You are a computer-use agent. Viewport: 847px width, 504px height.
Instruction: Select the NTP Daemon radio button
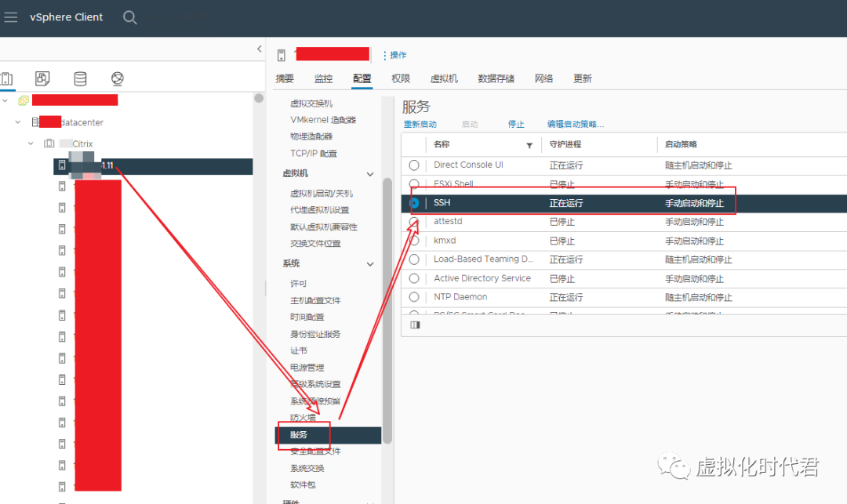coord(414,297)
